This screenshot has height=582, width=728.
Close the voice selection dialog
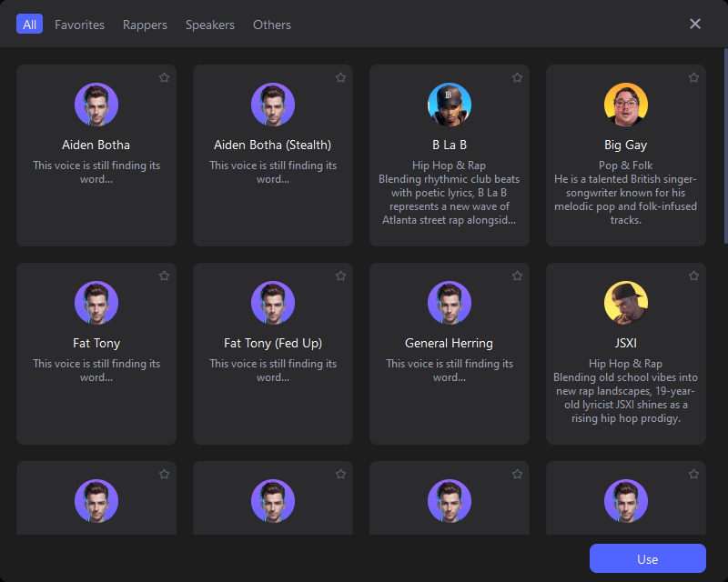pyautogui.click(x=695, y=24)
